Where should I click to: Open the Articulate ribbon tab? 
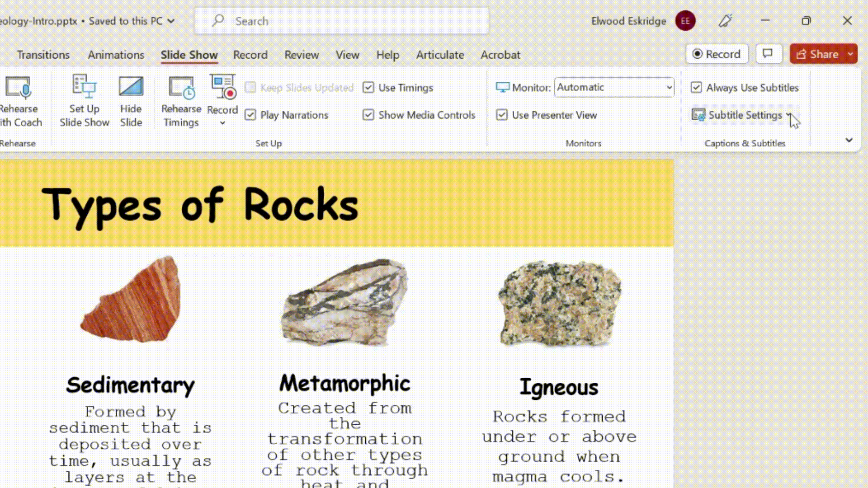(x=440, y=55)
